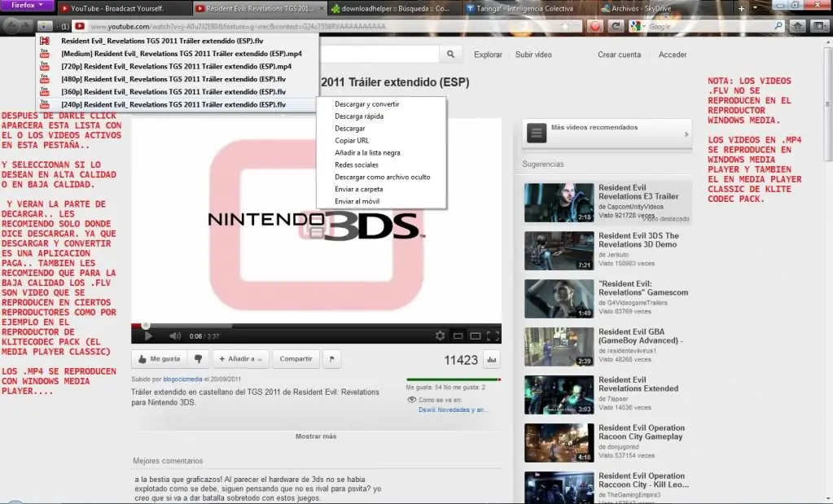Click the browser home icon
This screenshot has width=833, height=504.
tap(797, 26)
